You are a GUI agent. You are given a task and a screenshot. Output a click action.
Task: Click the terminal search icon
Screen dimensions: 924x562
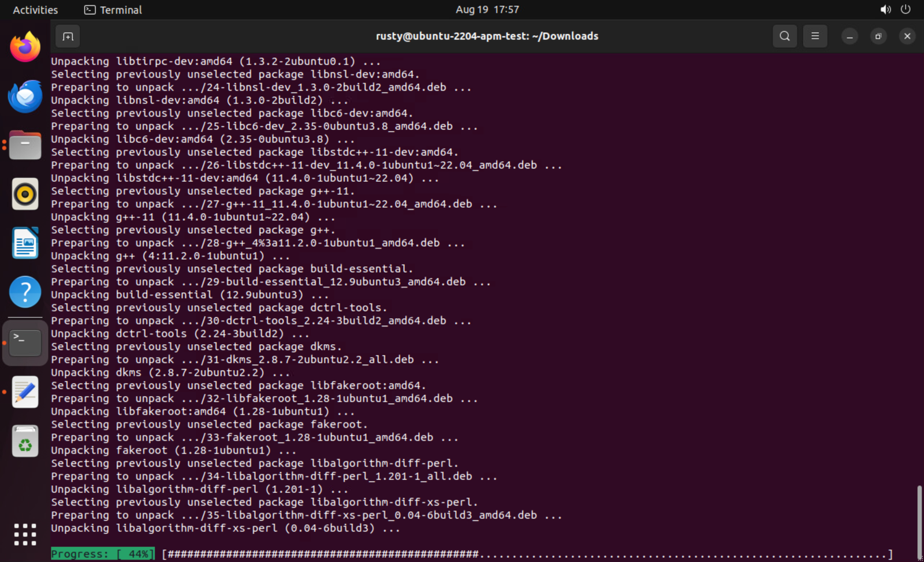tap(784, 36)
